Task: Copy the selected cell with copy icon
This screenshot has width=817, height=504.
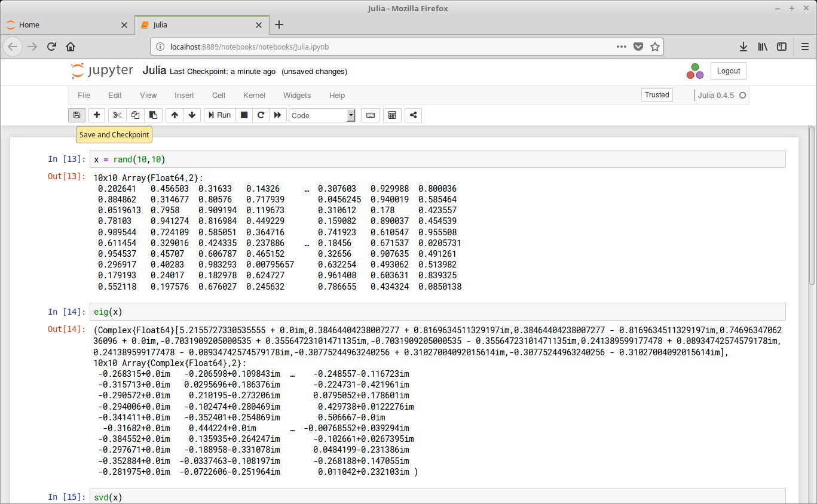Action: point(134,115)
